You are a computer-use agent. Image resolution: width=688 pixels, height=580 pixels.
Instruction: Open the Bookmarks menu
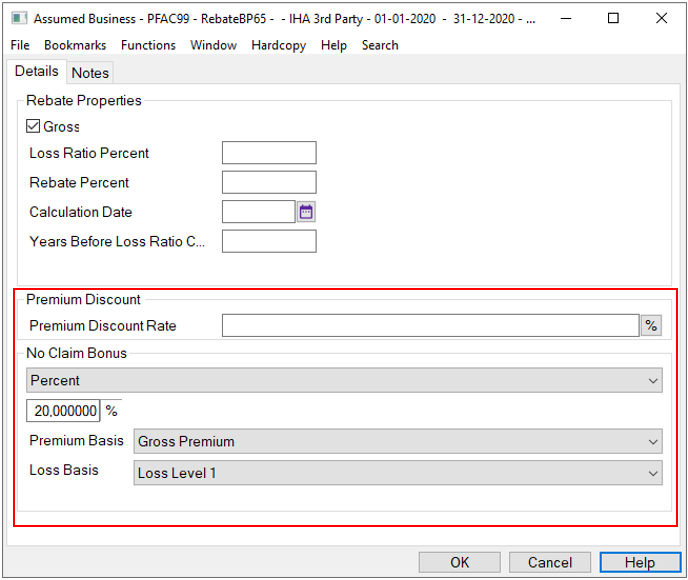(75, 45)
